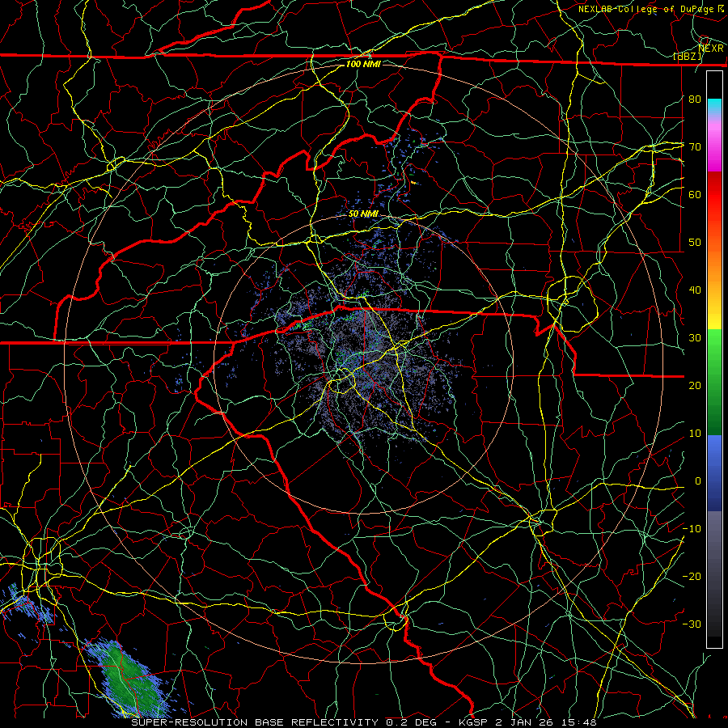Click SUPER-RESOLUTION BASE REFLECTIVITY in the caption

[255, 722]
